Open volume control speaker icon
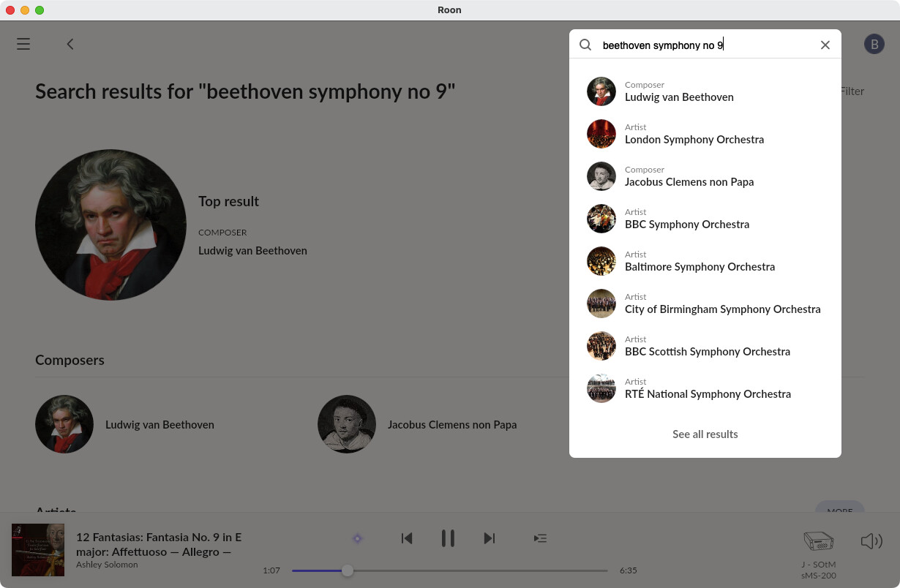This screenshot has height=588, width=900. click(871, 541)
